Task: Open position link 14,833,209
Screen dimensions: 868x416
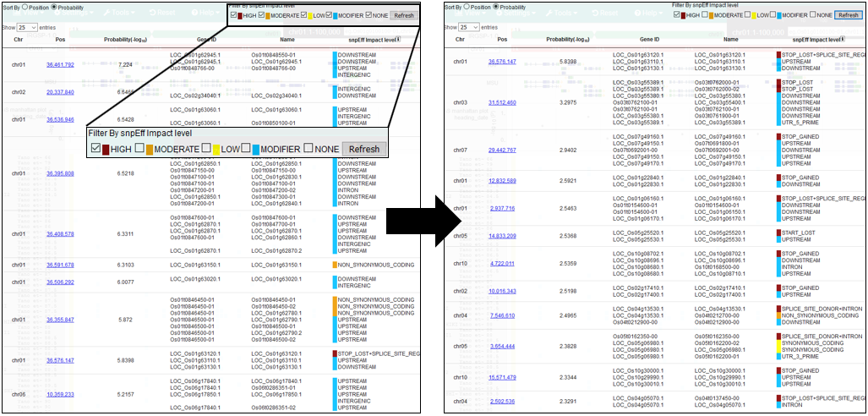Action: pyautogui.click(x=502, y=235)
